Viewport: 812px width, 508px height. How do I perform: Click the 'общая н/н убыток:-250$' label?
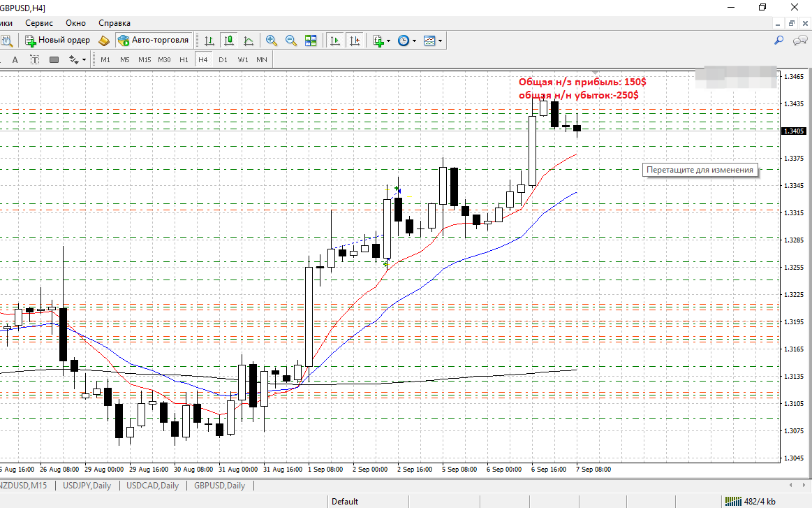[578, 95]
